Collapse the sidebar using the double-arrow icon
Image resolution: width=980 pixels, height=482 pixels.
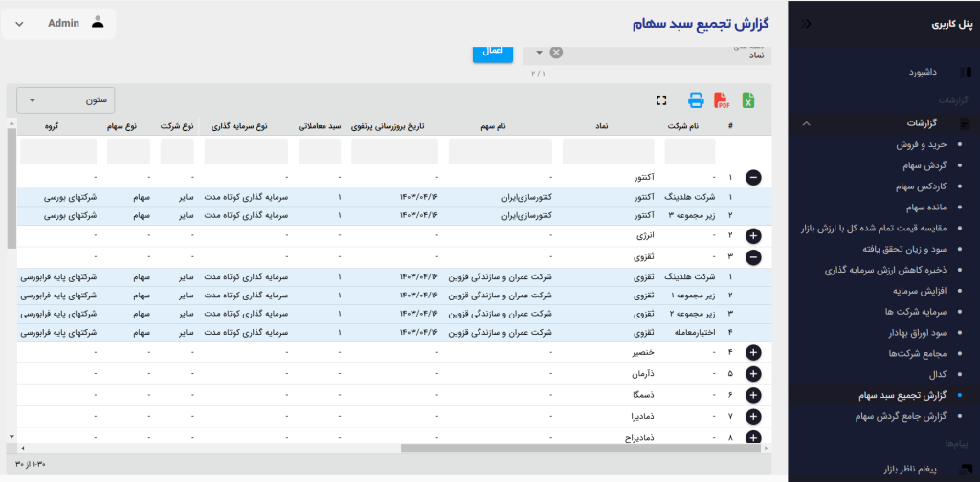(806, 25)
